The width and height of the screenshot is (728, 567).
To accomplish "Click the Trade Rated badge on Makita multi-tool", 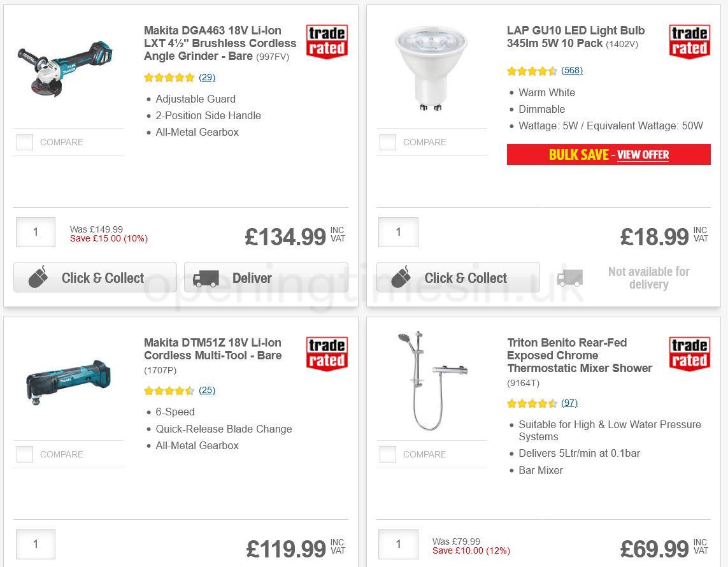I will click(x=326, y=354).
